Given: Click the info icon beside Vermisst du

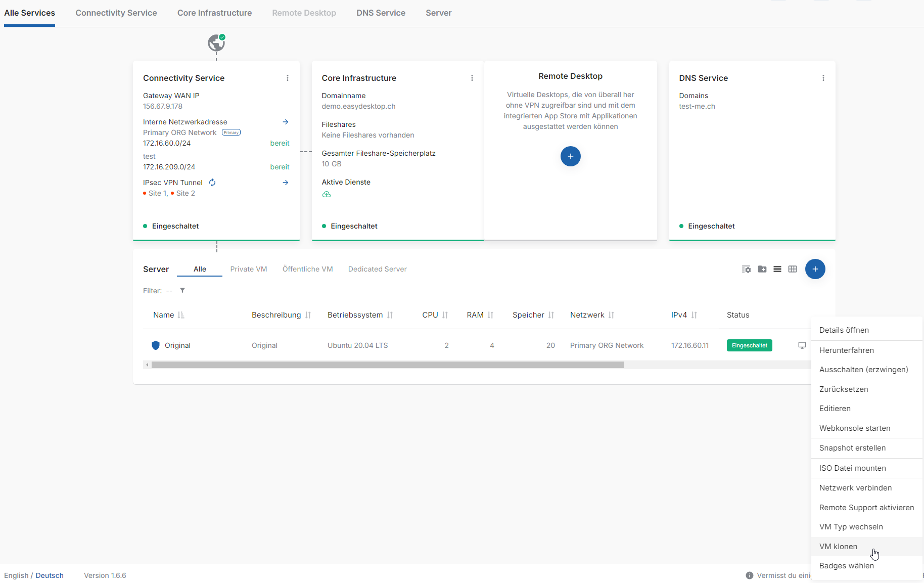Looking at the screenshot, I should click(750, 575).
